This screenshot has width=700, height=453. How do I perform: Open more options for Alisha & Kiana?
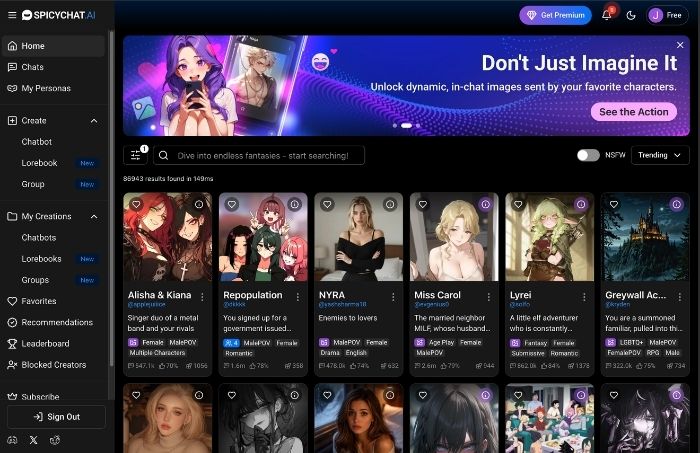(x=202, y=297)
